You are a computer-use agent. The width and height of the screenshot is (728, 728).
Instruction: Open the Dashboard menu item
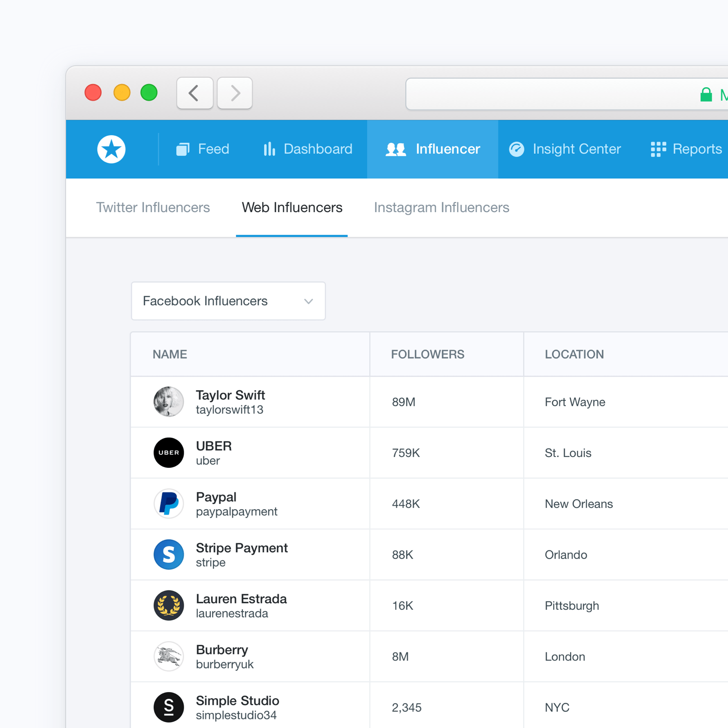pyautogui.click(x=308, y=149)
